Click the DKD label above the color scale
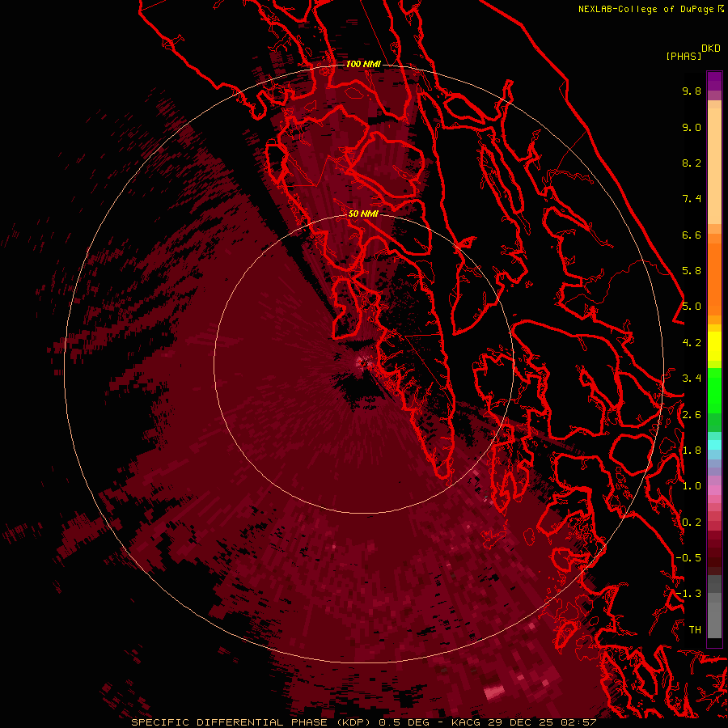 tap(711, 49)
